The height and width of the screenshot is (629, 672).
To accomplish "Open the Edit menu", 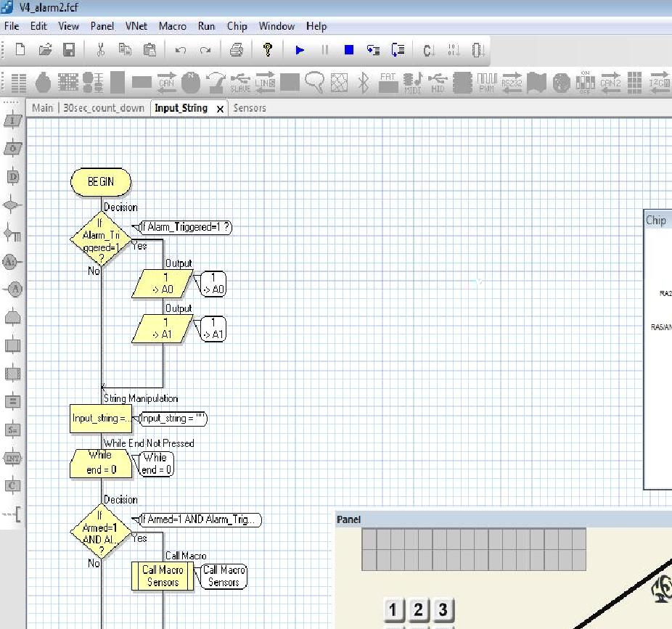I will pyautogui.click(x=38, y=26).
